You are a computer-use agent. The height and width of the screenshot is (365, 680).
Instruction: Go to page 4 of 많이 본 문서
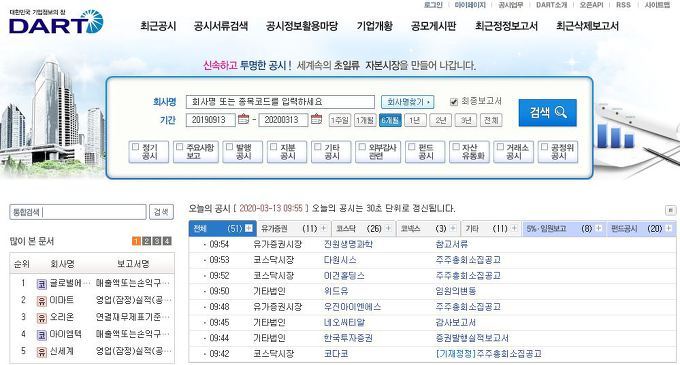(167, 241)
